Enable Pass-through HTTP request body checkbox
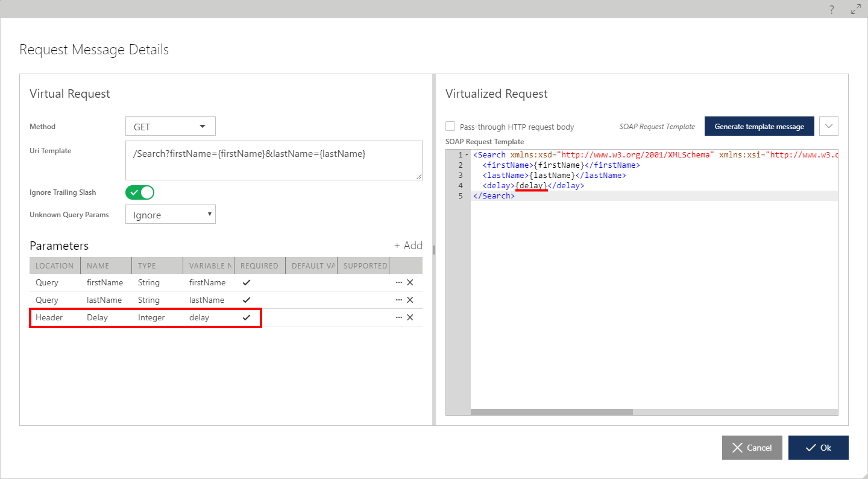This screenshot has width=868, height=479. click(450, 126)
